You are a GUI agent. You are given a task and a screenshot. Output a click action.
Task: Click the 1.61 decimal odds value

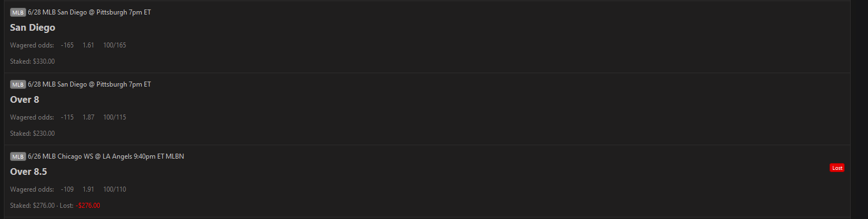coord(88,45)
